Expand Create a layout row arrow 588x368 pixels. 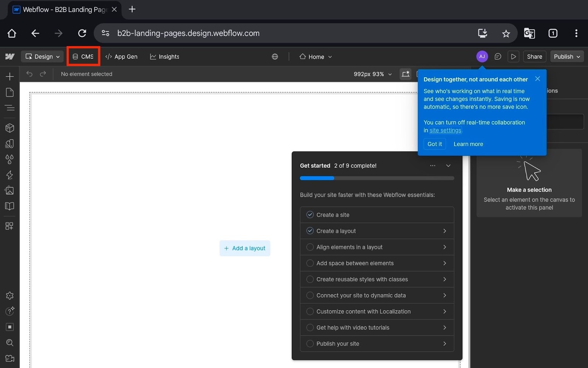445,231
